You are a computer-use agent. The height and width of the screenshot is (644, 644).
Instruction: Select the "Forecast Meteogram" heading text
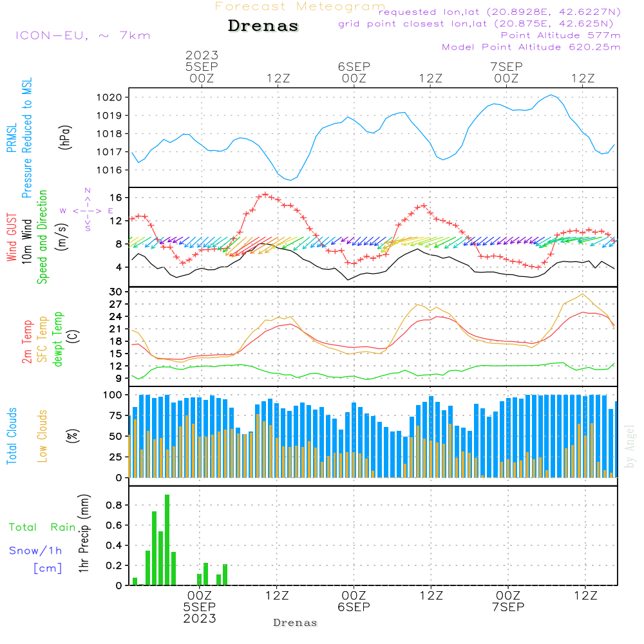tap(299, 6)
